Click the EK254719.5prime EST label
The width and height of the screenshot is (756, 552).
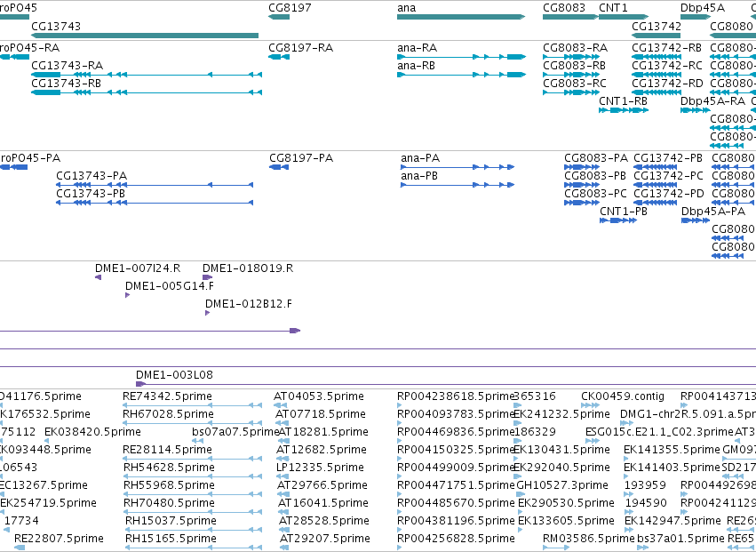[48, 503]
